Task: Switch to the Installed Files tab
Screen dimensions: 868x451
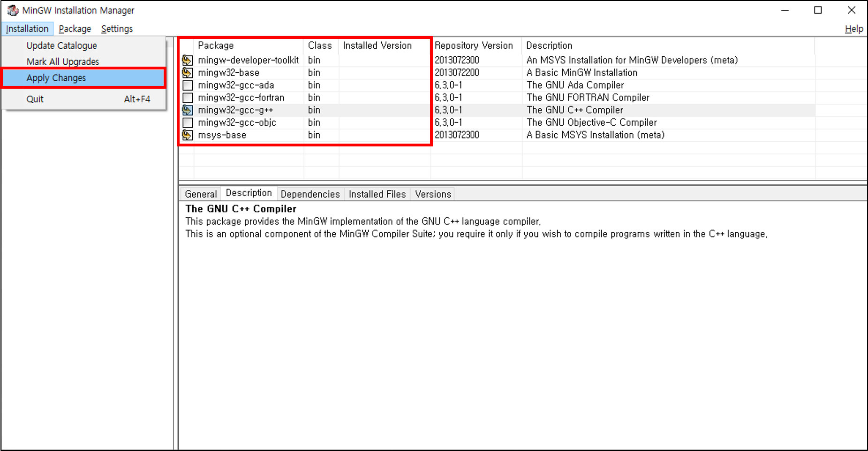Action: pos(377,194)
